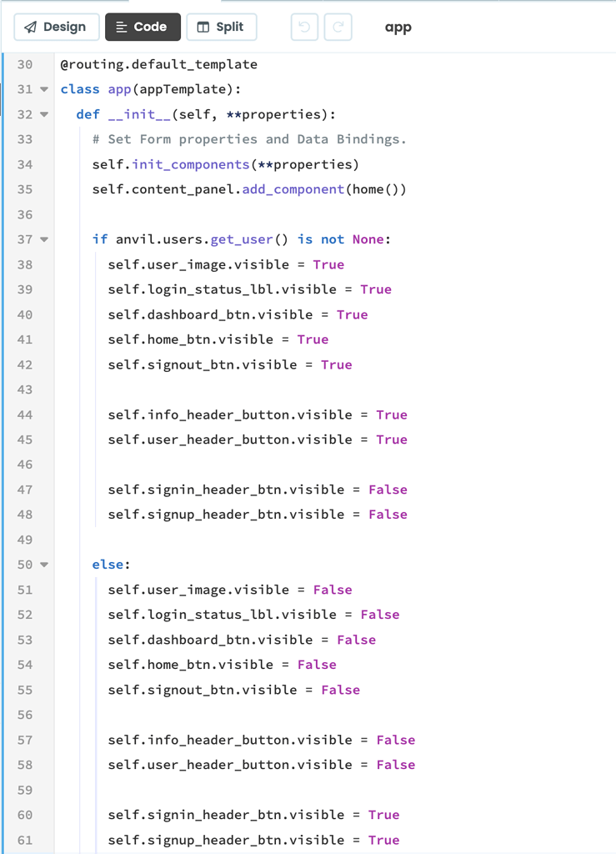Collapse the __init__ method fold arrow
Screen dimensions: 616x854
[44, 114]
